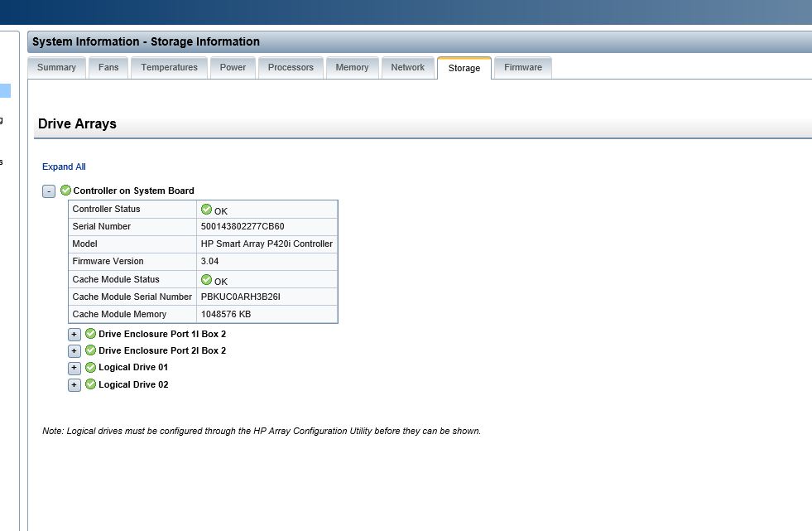Go to the Temperatures tab

click(169, 68)
